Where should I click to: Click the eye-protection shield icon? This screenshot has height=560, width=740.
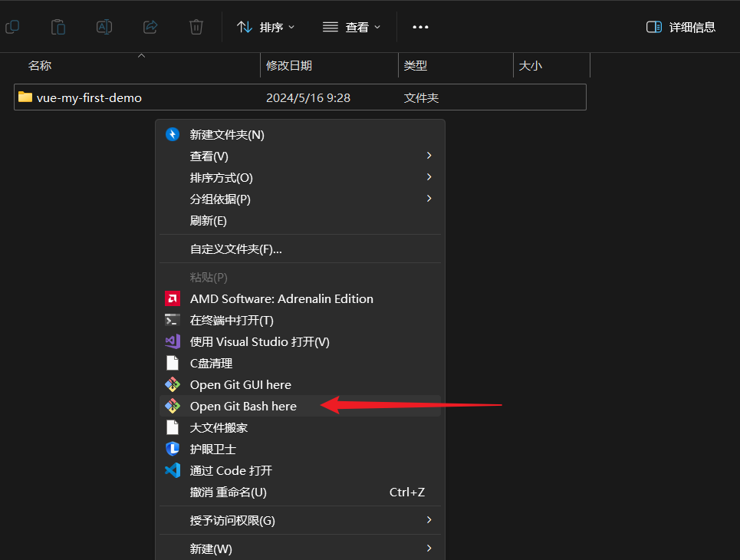pyautogui.click(x=173, y=449)
